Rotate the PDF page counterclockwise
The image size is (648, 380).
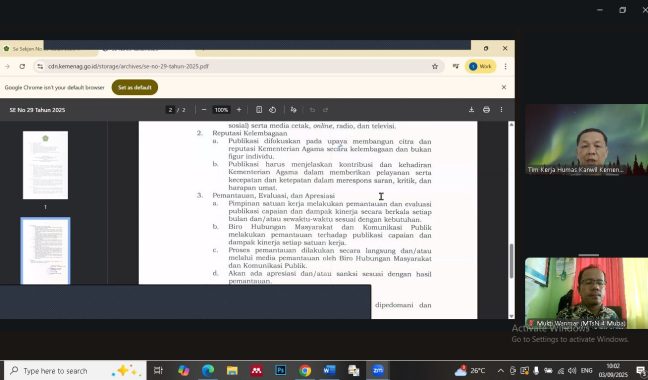click(272, 110)
